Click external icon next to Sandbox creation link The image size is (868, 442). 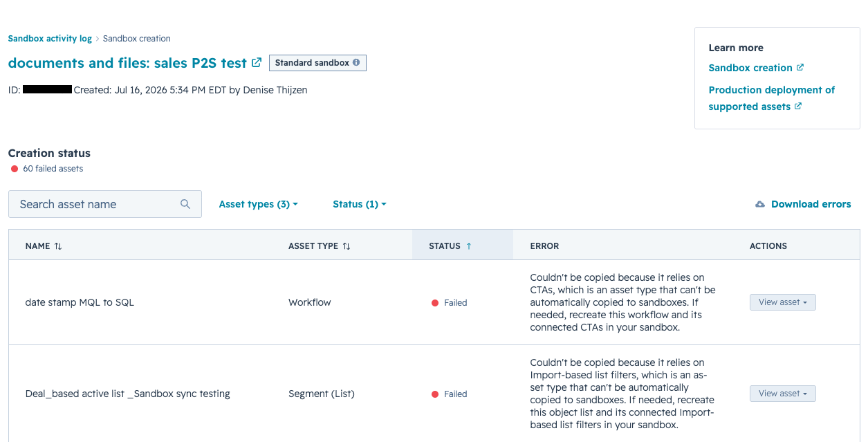(x=800, y=68)
